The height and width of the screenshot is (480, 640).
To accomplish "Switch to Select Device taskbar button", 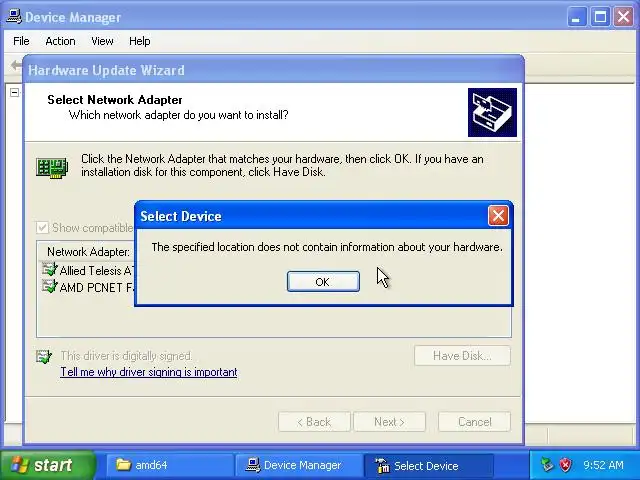I will tap(428, 465).
